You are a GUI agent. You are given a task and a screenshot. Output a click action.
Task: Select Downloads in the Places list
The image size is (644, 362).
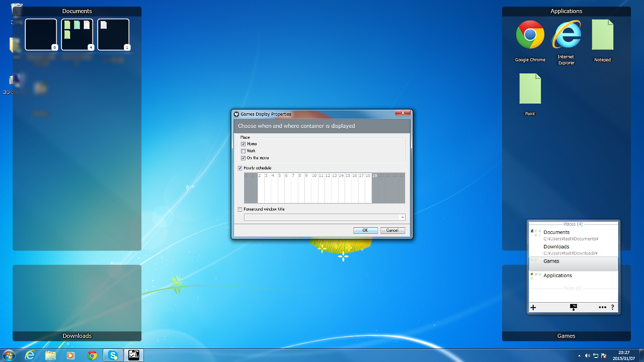[574, 250]
